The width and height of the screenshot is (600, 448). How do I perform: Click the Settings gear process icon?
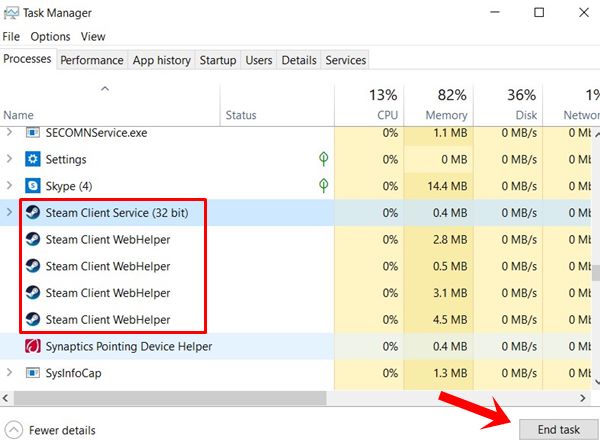[x=33, y=159]
